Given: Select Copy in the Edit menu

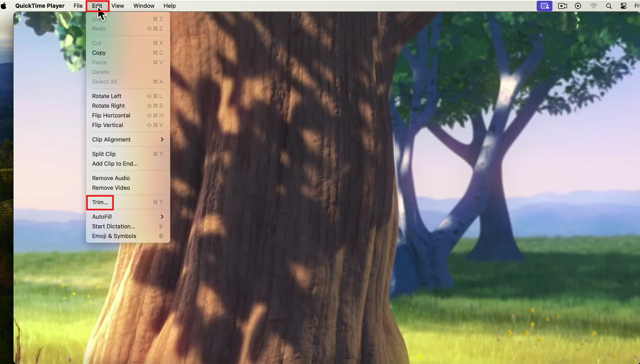Looking at the screenshot, I should pos(128,53).
